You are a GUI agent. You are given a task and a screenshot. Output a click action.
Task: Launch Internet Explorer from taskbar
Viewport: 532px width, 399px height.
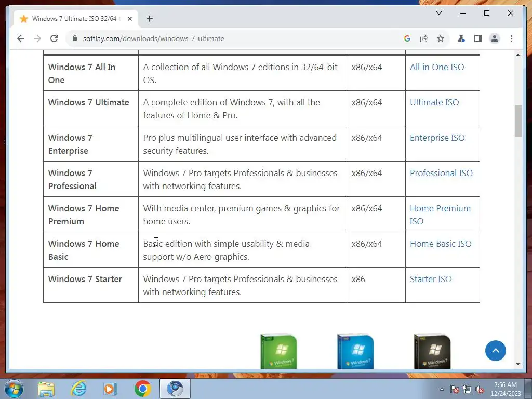click(x=79, y=389)
